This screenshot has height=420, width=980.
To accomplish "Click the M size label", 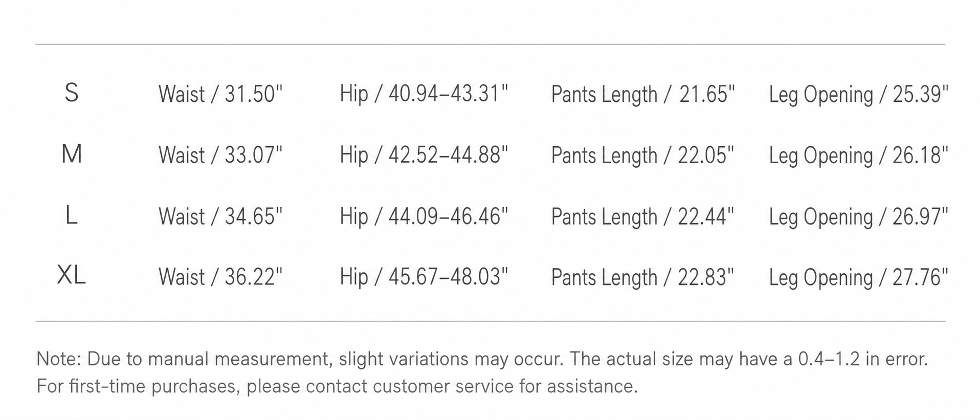I will click(72, 154).
